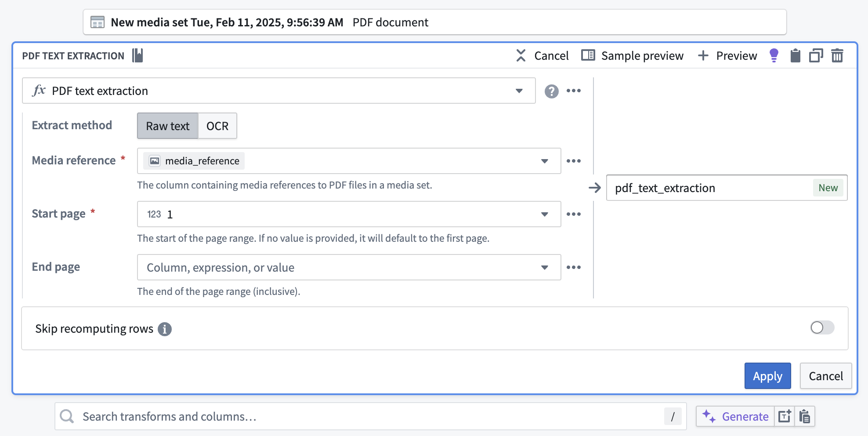Viewport: 868px width, 436px height.
Task: Click the duplicate transform icon
Action: tap(816, 56)
